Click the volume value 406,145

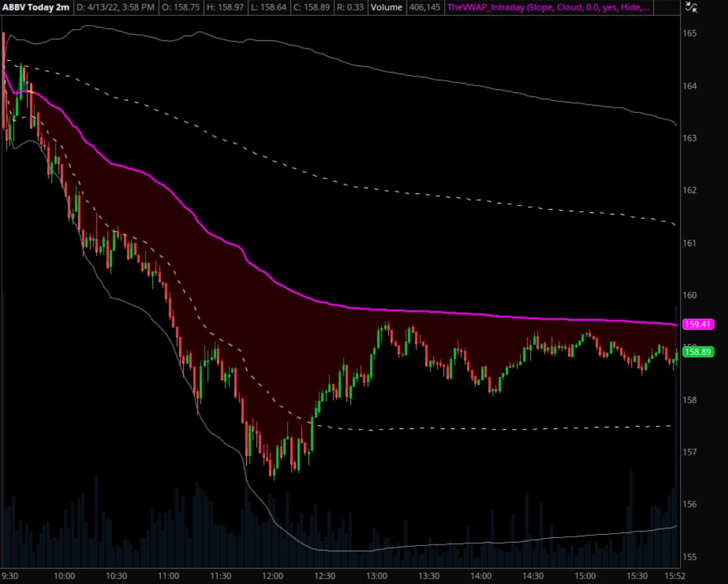(x=424, y=7)
